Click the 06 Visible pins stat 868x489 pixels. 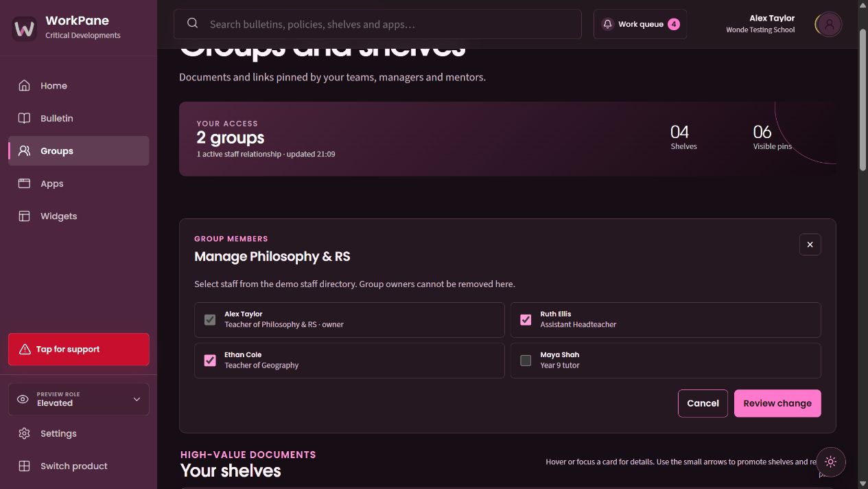coord(773,136)
